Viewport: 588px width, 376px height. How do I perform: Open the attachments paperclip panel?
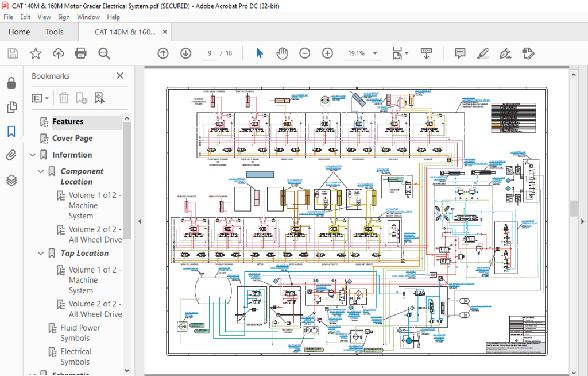11,155
